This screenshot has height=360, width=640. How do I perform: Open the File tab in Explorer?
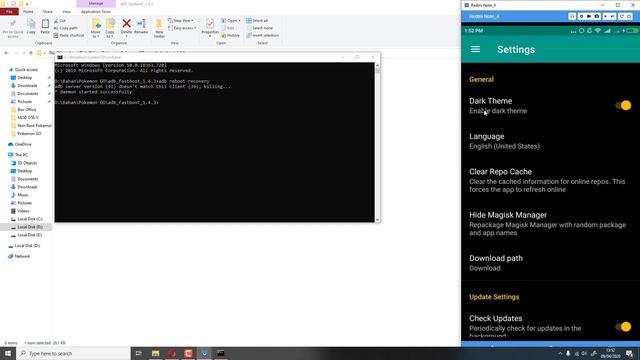click(x=9, y=12)
